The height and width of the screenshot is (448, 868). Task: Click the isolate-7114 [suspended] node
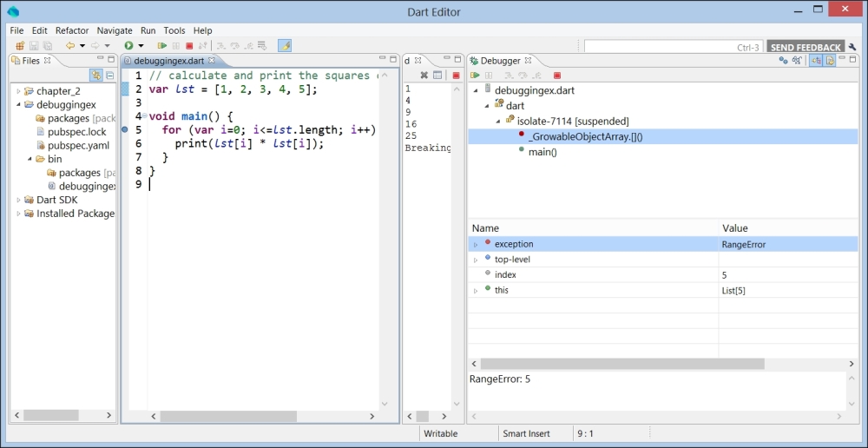point(573,121)
